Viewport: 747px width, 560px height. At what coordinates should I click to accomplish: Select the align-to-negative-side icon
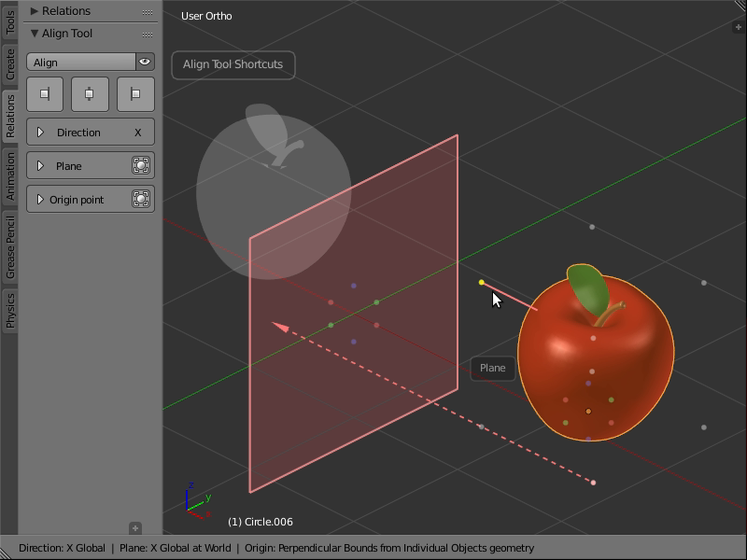45,93
